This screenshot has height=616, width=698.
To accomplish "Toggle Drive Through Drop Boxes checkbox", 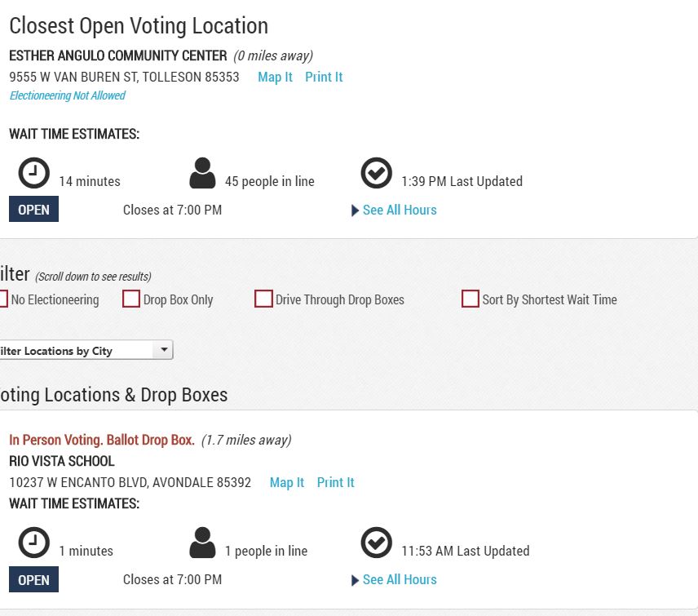I will (x=263, y=299).
